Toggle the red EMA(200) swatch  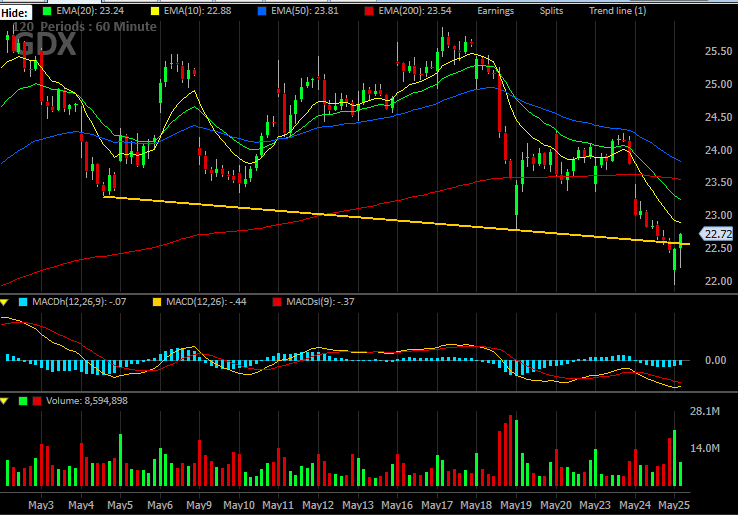369,11
